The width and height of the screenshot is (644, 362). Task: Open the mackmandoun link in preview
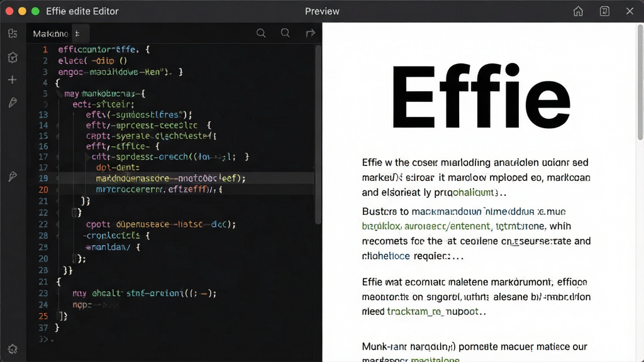click(x=447, y=211)
